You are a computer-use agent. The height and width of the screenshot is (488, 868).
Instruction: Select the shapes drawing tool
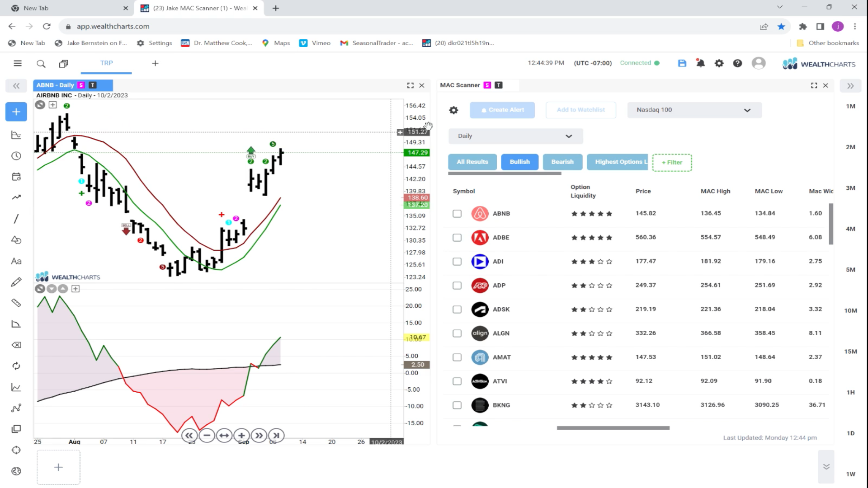16,240
